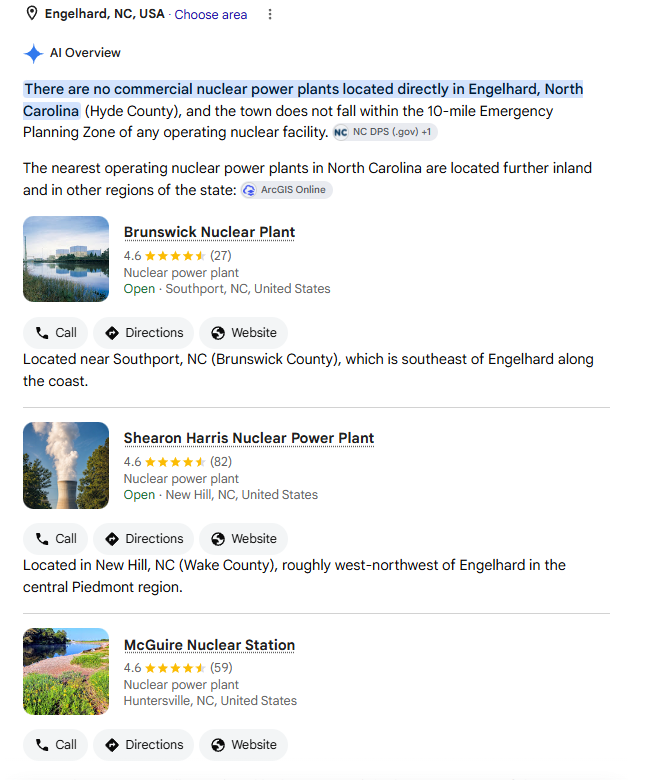Click the location pin icon beside Engelhard

coord(32,13)
